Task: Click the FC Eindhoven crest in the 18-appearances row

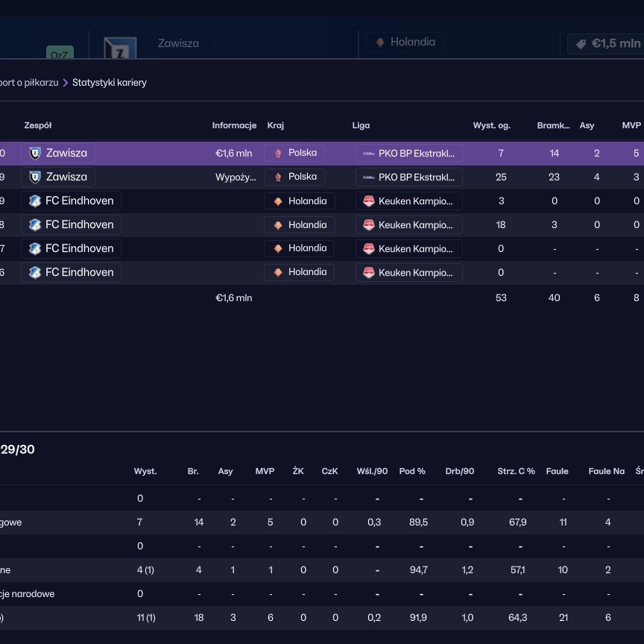Action: tap(35, 224)
